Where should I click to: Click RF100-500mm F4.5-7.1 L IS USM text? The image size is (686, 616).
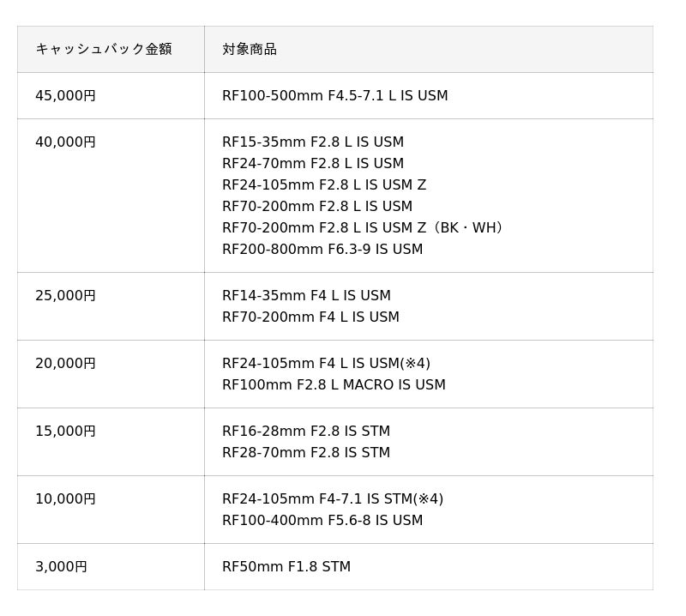tap(334, 96)
